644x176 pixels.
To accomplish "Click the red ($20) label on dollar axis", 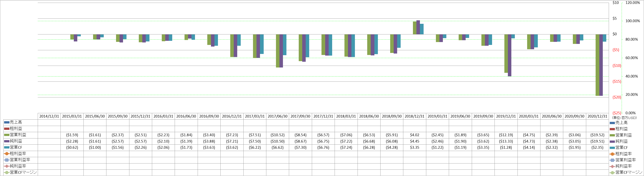I will (617, 97).
